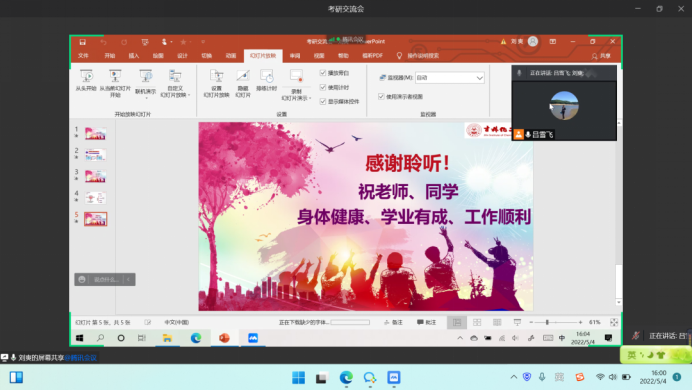Screen dimensions: 693x390
Task: Select Rehearse Timings (排练计时)
Action: (267, 80)
